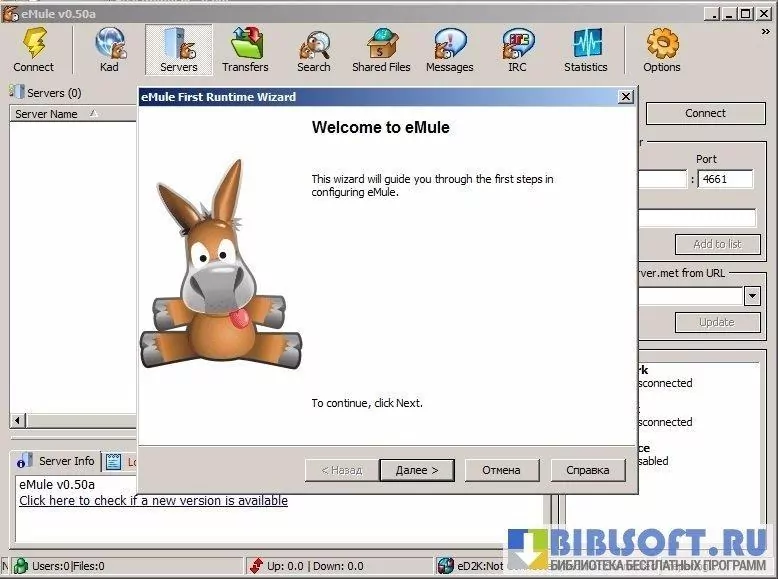Image resolution: width=778 pixels, height=579 pixels.
Task: Expand the server.met URL dropdown
Action: pos(752,296)
